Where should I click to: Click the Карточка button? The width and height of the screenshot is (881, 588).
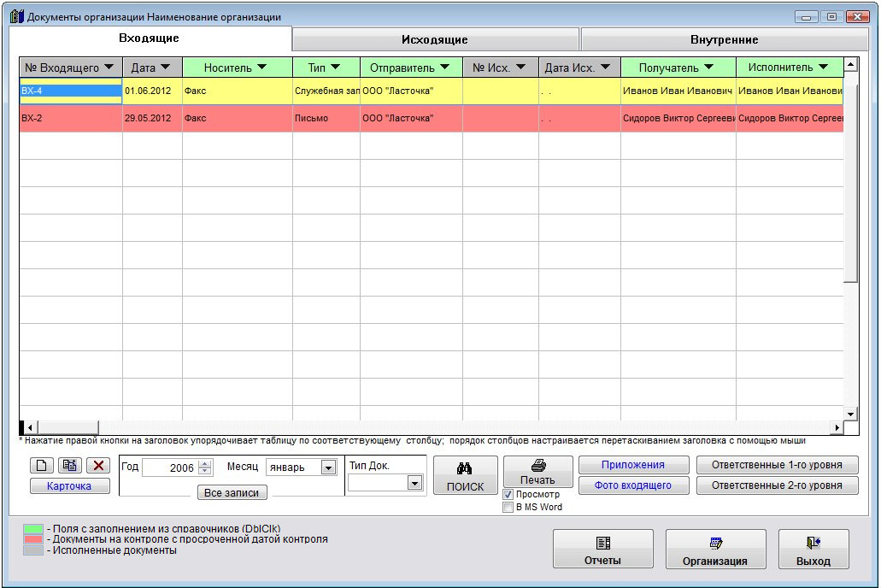70,486
